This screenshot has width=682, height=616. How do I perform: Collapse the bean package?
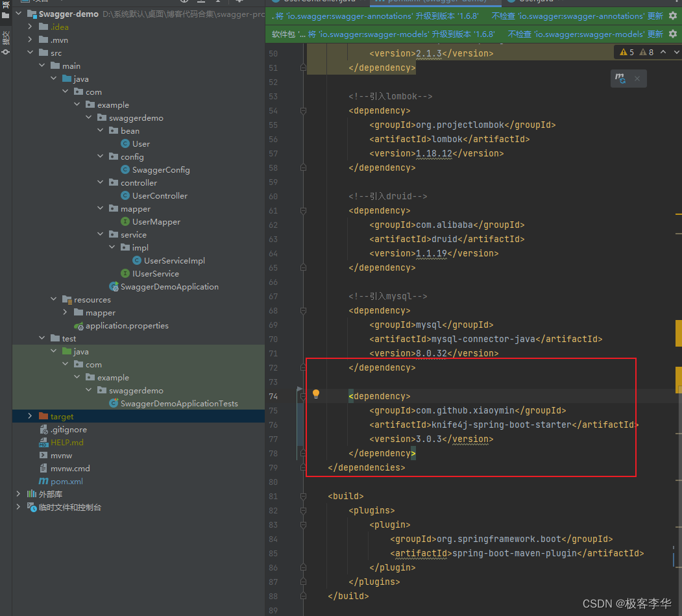click(x=101, y=130)
